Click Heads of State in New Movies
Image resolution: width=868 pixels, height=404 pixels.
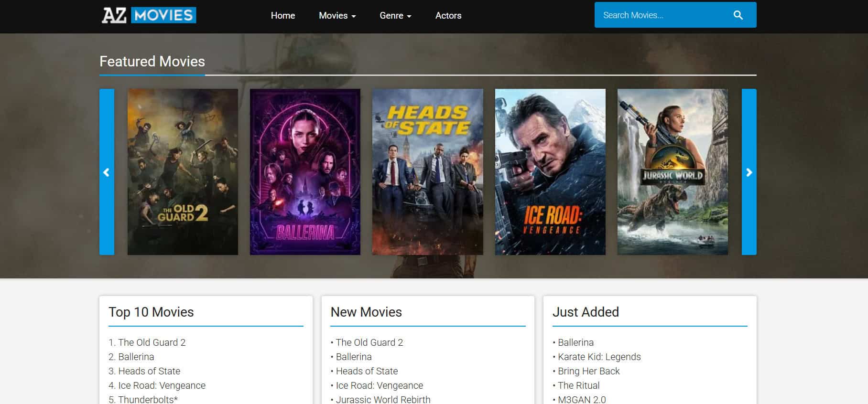(367, 371)
